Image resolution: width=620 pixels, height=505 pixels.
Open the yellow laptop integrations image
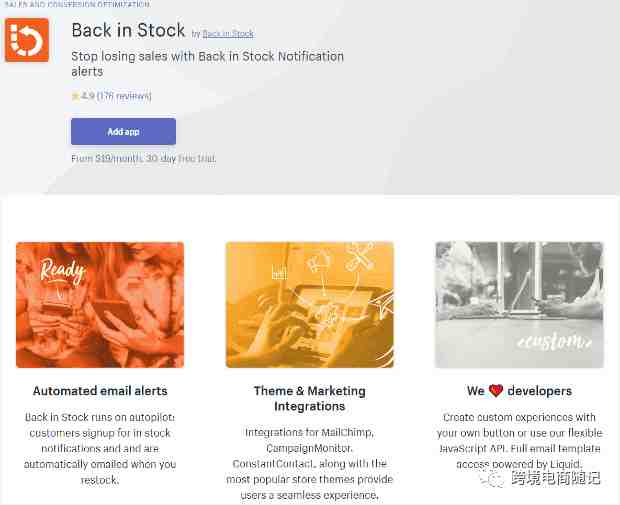tap(310, 305)
